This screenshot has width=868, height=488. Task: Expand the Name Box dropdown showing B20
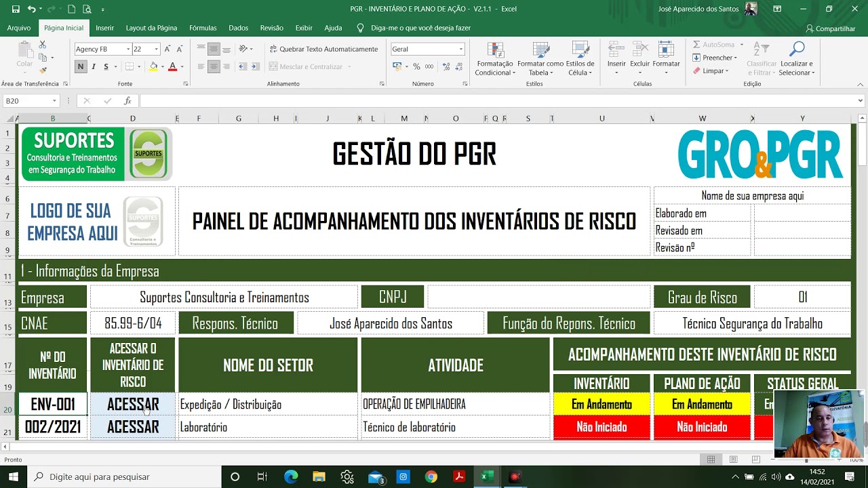coord(54,101)
